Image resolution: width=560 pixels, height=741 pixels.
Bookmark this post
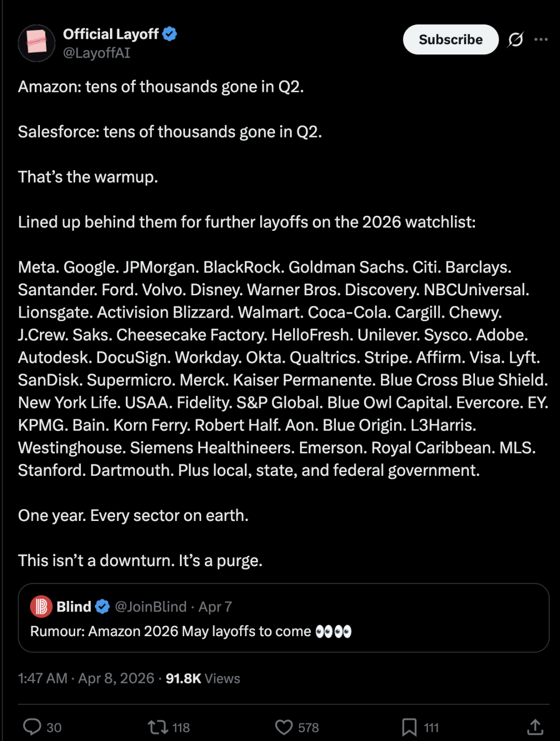coord(409,727)
